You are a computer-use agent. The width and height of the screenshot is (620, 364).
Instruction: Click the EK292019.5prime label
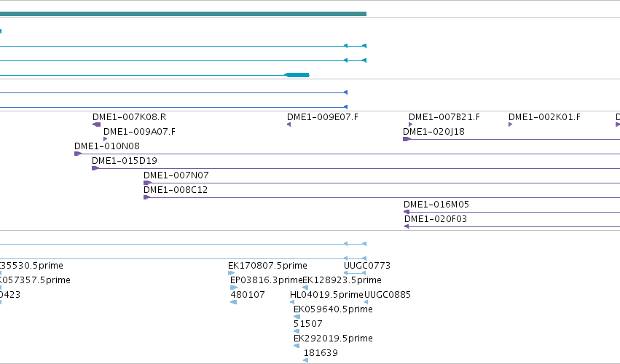(x=333, y=339)
